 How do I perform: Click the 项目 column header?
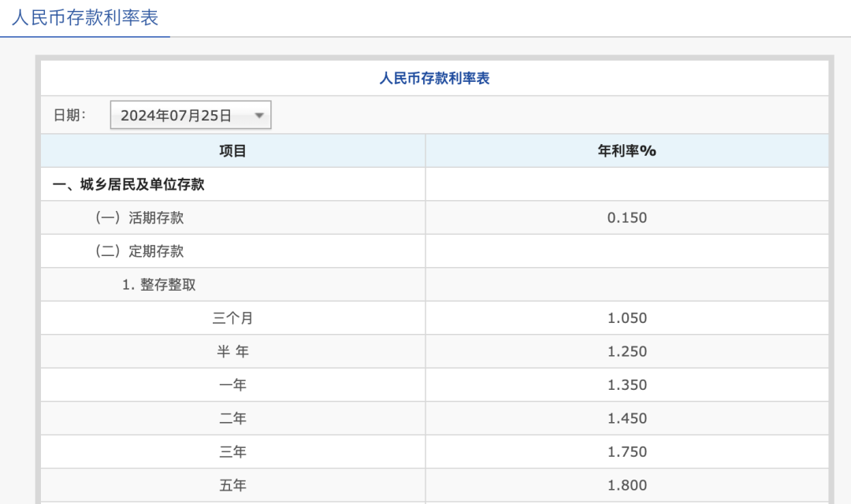point(232,151)
